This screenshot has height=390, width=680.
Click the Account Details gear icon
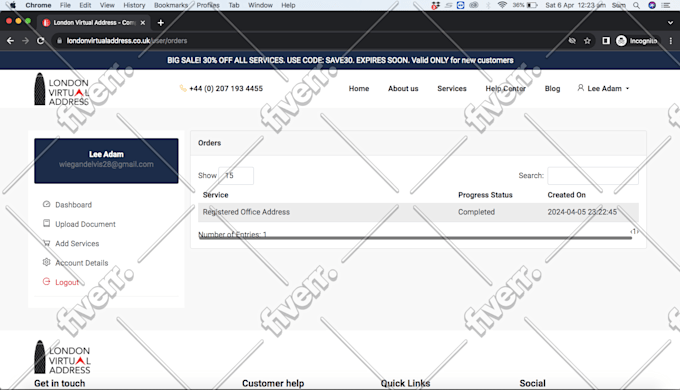click(46, 262)
